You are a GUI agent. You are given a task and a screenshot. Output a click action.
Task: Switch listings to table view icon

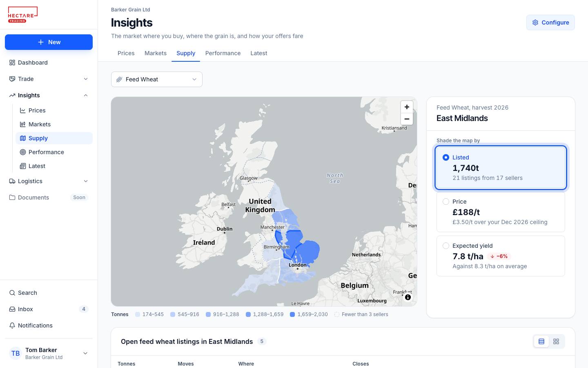tap(541, 341)
